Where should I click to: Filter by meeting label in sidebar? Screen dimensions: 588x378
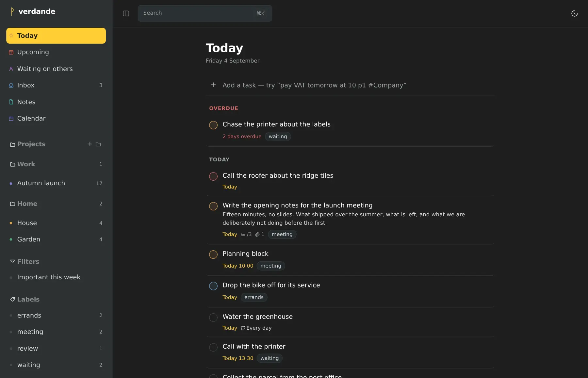[x=56, y=332]
